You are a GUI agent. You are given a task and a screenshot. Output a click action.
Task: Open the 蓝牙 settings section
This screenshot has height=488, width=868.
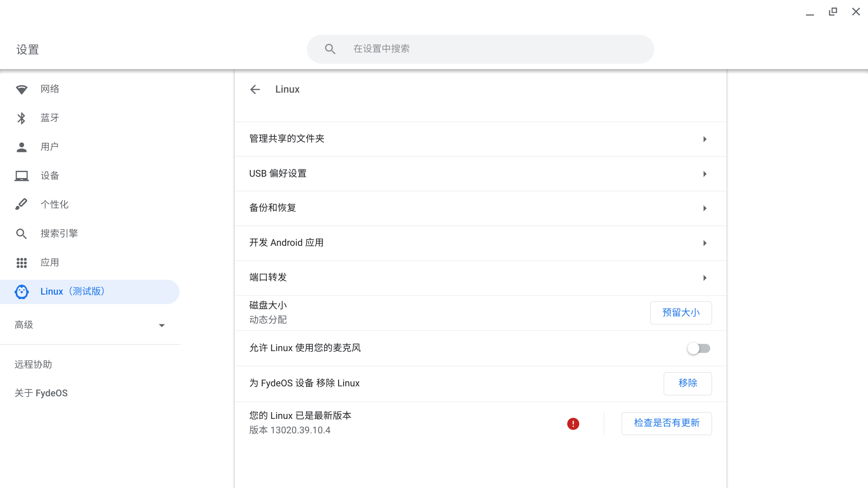(x=50, y=118)
